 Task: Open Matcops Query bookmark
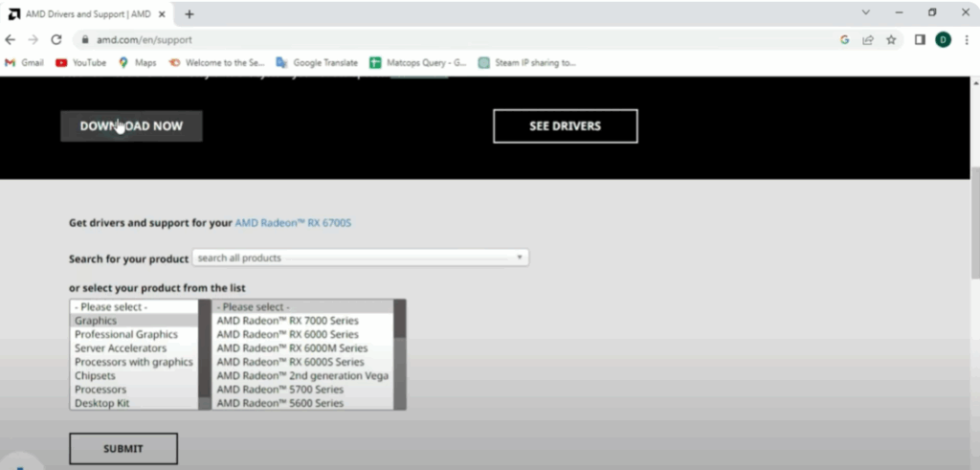tap(418, 62)
